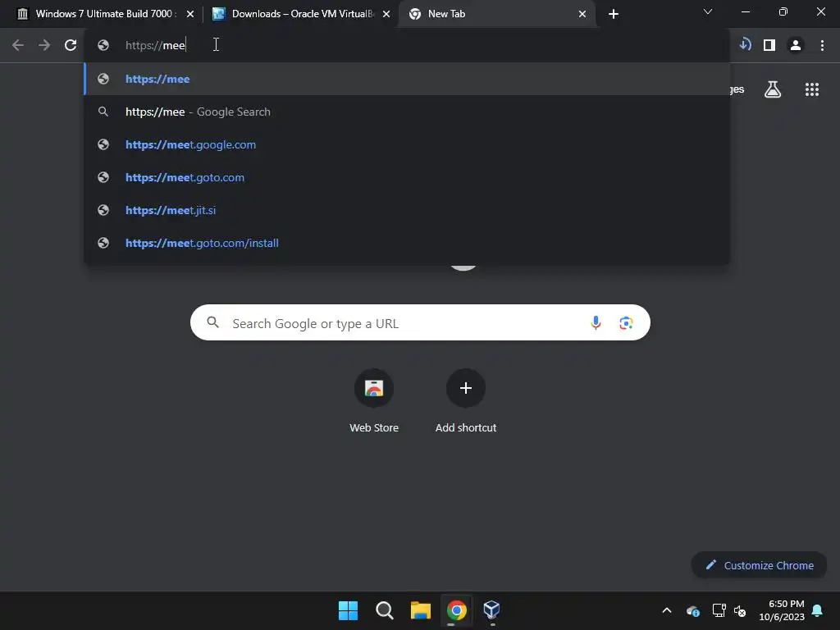840x630 pixels.
Task: Open the network status tray icon
Action: (x=719, y=610)
